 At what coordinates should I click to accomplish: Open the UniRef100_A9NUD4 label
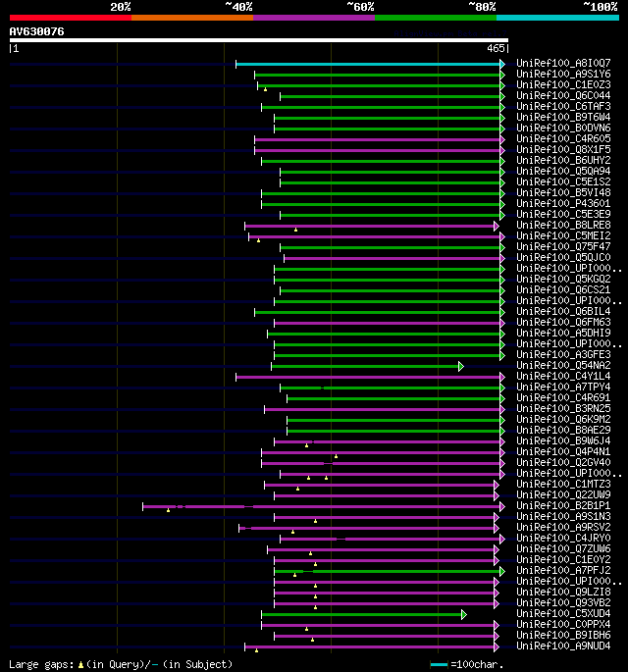coord(563,646)
